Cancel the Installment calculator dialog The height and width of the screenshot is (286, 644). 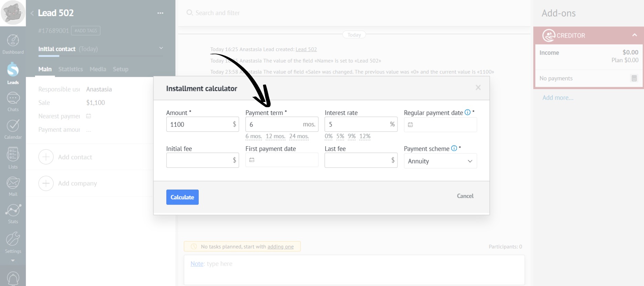(465, 196)
